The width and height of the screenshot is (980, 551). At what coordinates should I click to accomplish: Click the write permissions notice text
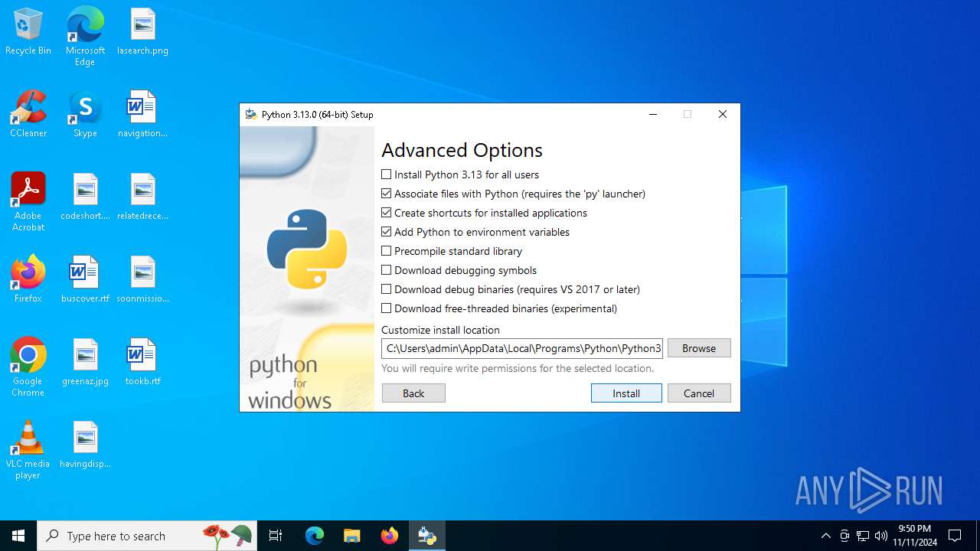(518, 368)
